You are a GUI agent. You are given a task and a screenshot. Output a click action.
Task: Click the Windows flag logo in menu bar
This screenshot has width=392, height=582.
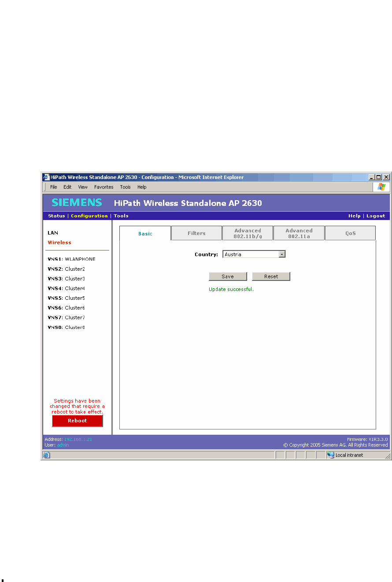381,187
